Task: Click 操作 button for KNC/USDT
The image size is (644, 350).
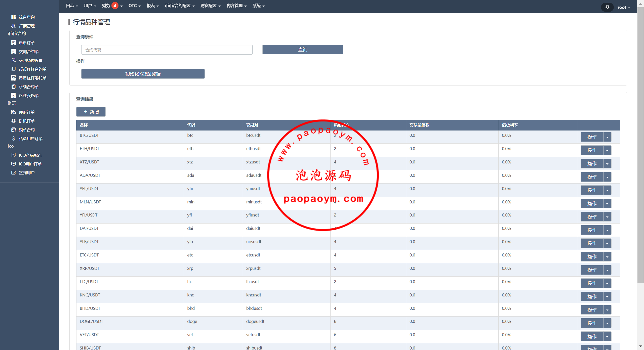Action: (x=592, y=296)
